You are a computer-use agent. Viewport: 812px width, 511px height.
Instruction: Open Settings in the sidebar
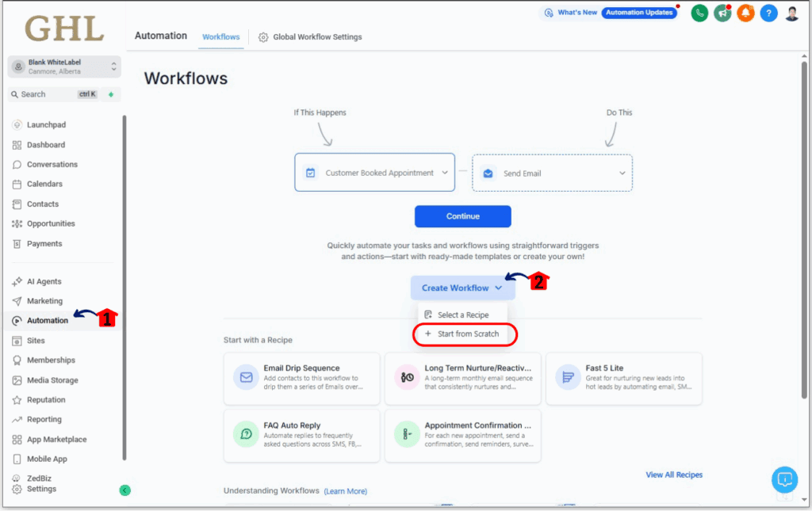pyautogui.click(x=34, y=490)
